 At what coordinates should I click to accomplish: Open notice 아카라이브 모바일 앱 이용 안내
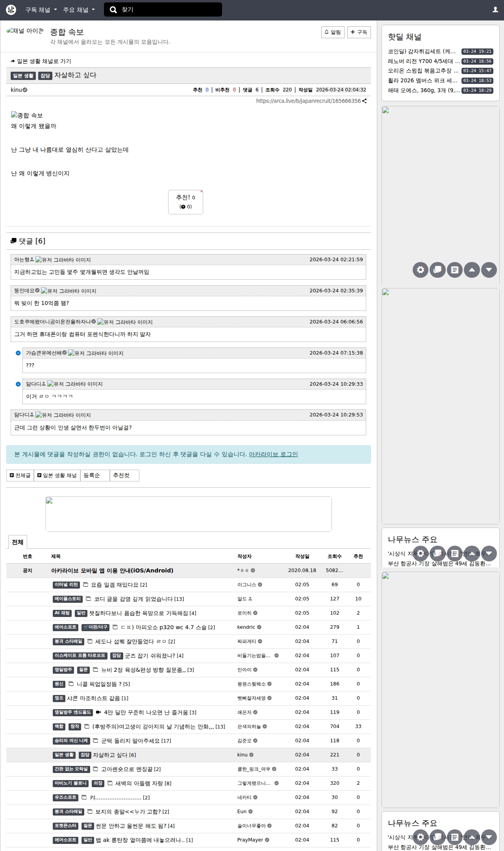click(112, 570)
